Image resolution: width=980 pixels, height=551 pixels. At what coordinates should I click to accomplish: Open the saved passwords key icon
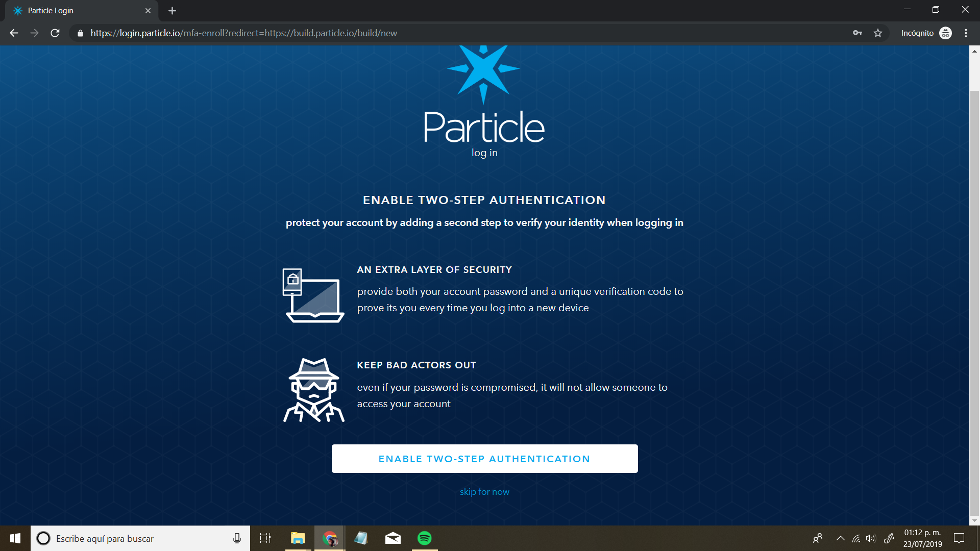pos(857,33)
